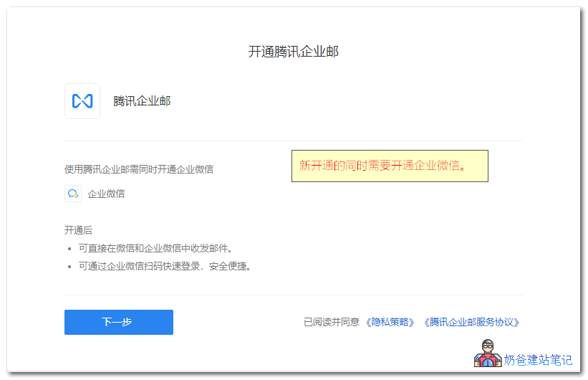Click the 企业微信 chat bubble icon

pyautogui.click(x=73, y=194)
